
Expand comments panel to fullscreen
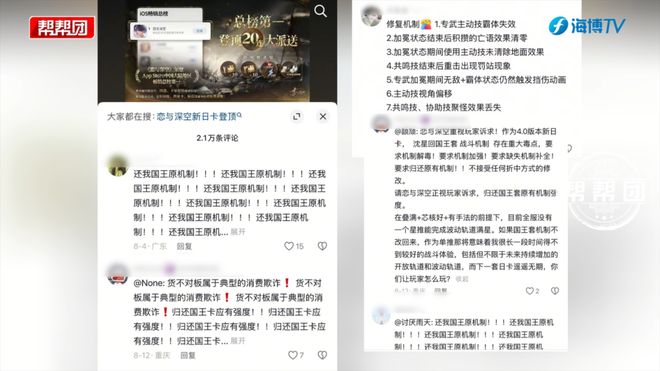pyautogui.click(x=297, y=117)
